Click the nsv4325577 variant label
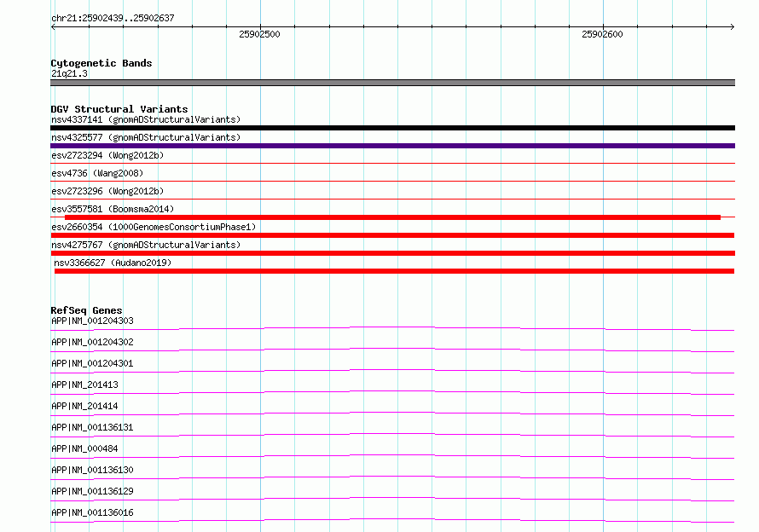Image resolution: width=759 pixels, height=532 pixels. [x=146, y=137]
